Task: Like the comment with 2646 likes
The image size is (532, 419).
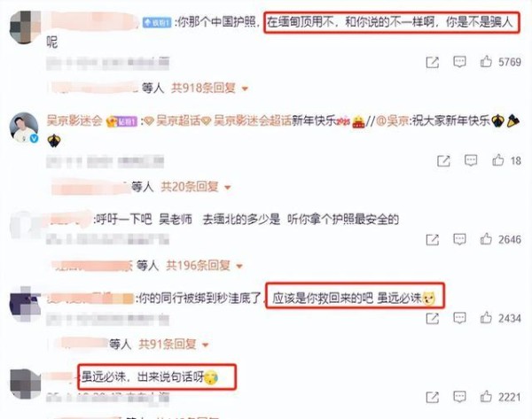Action: click(x=486, y=239)
